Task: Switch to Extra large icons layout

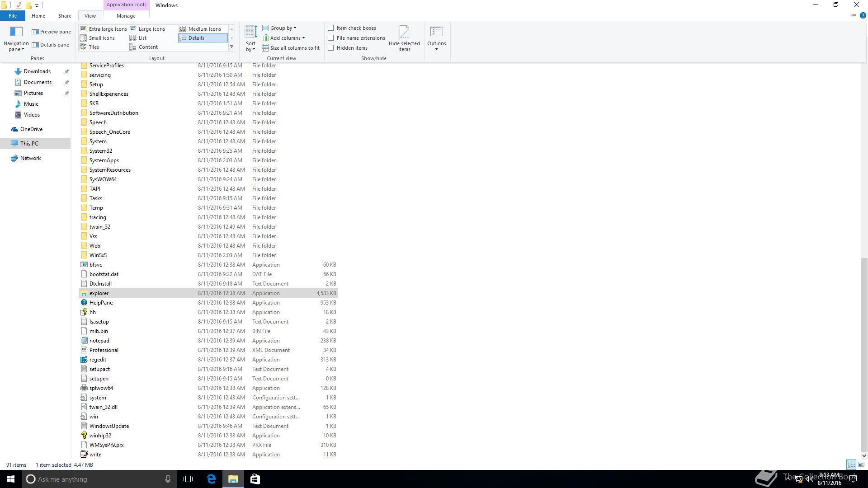Action: pos(104,29)
